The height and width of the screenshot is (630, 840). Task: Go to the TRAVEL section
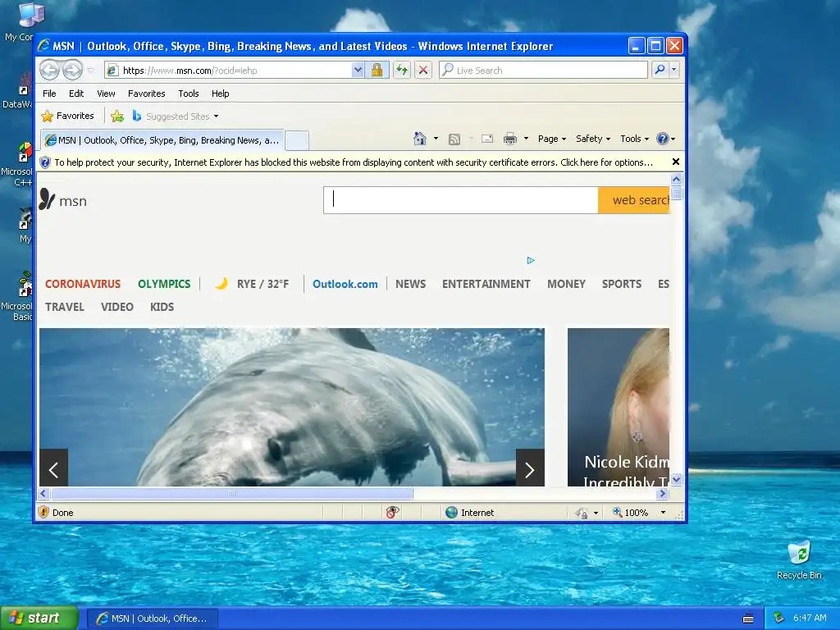(x=64, y=307)
